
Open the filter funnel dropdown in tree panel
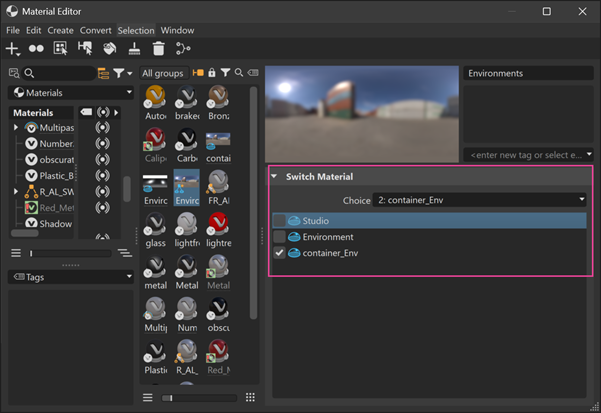click(123, 73)
